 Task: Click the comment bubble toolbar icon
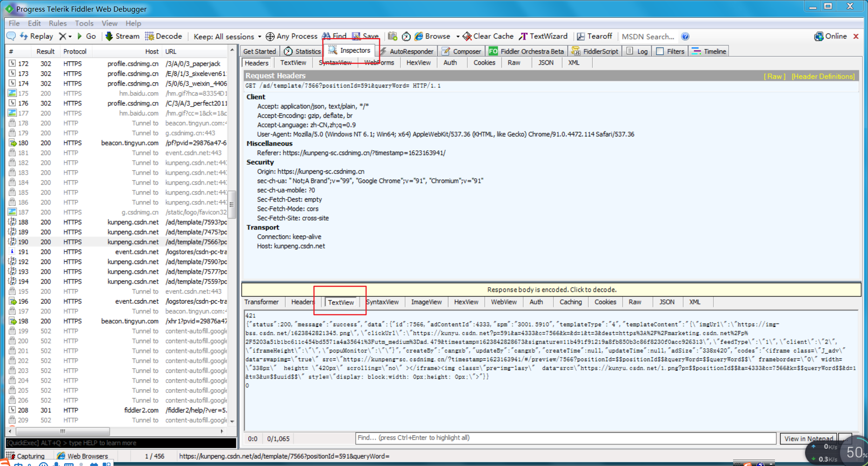tap(11, 36)
